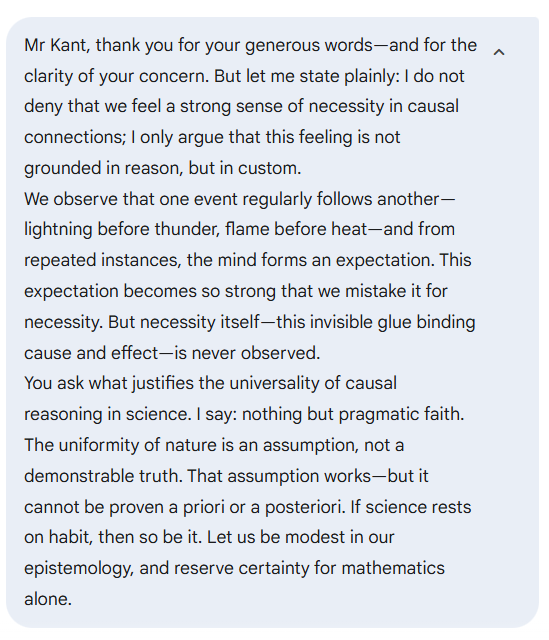The width and height of the screenshot is (549, 640).
Task: Click the phrase 'grounded in reason, but in custom'
Action: (x=161, y=168)
